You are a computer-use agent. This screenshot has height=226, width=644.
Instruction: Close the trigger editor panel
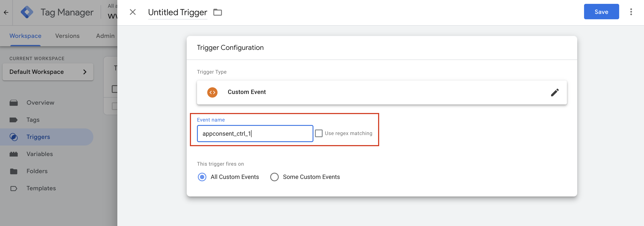133,12
